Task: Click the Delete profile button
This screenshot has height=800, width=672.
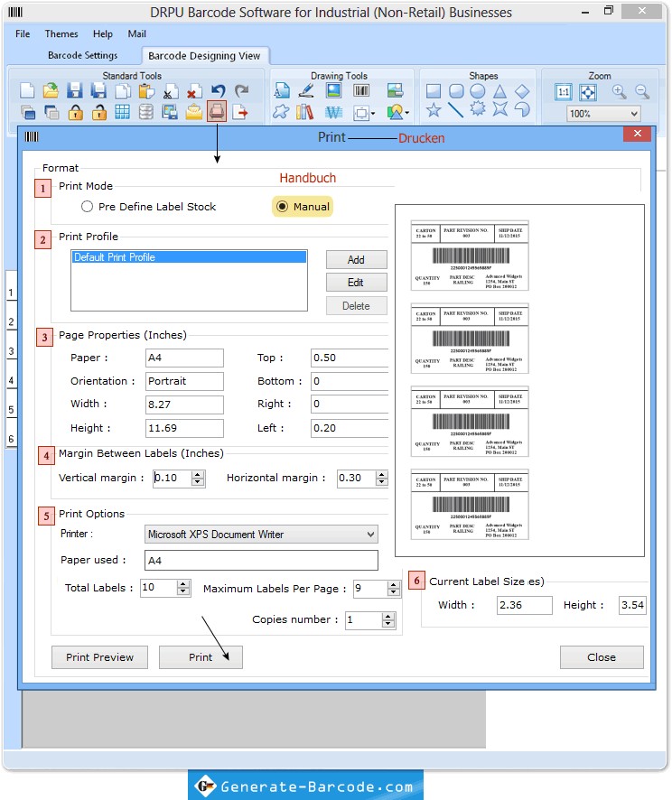Action: click(x=356, y=305)
